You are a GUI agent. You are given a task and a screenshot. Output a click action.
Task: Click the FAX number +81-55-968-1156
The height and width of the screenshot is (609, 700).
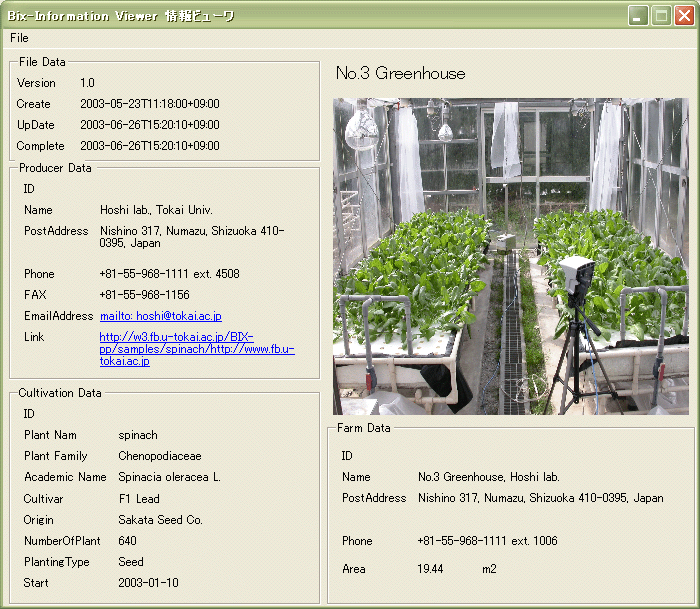click(x=144, y=295)
